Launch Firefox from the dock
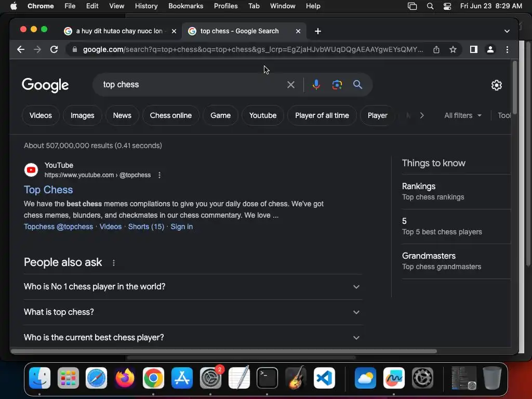The image size is (532, 399). tap(125, 378)
